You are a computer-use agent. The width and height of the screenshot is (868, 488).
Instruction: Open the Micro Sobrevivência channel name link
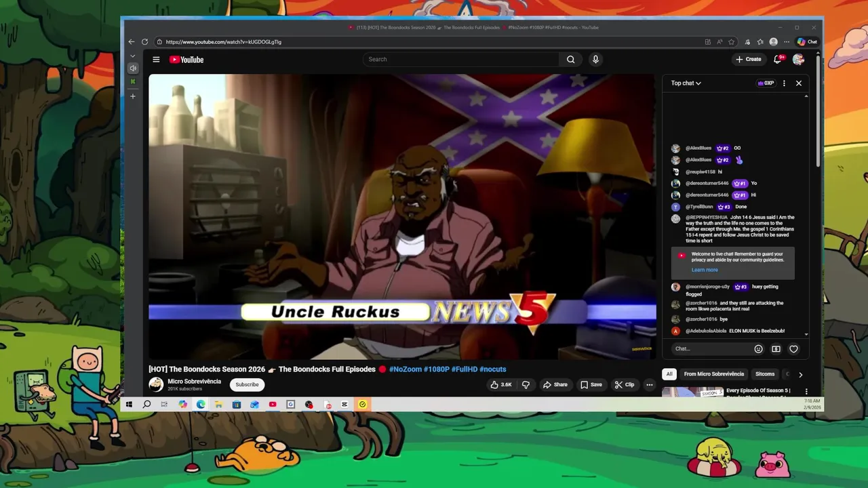[195, 382]
